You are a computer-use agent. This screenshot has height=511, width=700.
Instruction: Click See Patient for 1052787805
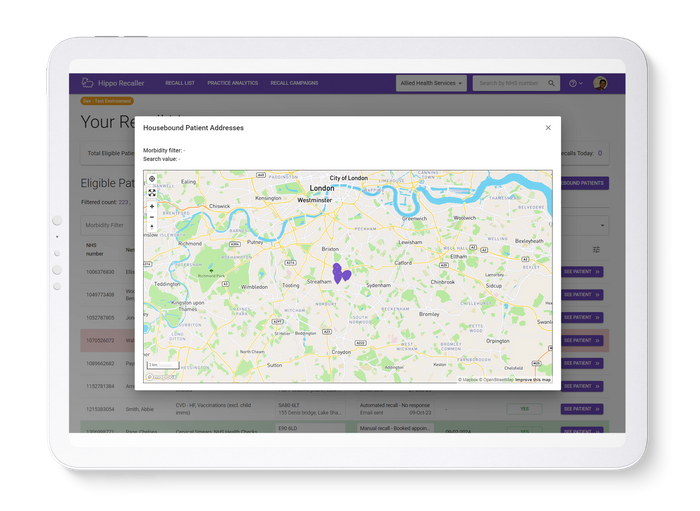(582, 317)
